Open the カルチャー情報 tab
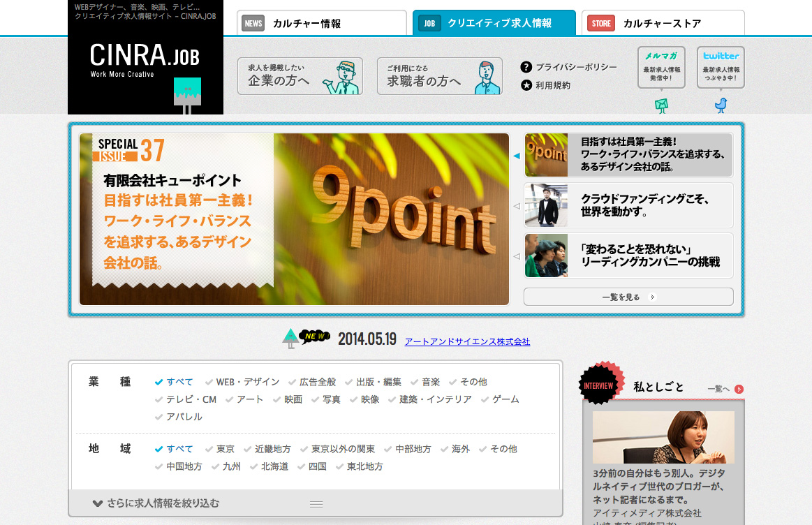 (322, 23)
